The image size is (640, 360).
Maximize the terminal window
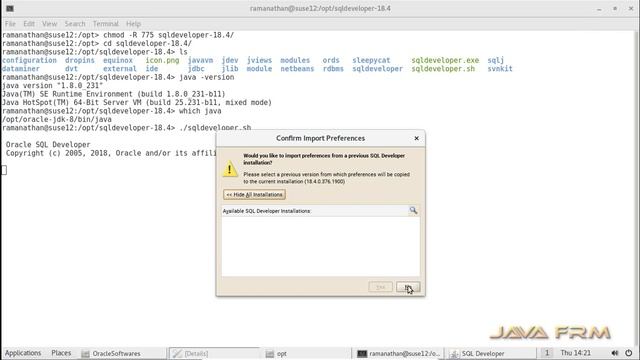tap(615, 9)
